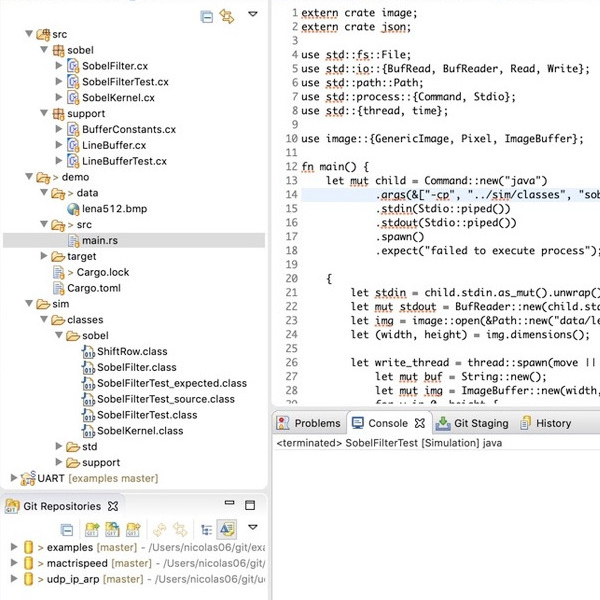This screenshot has height=600, width=600.
Task: Expand the examples repository node
Action: (12, 548)
